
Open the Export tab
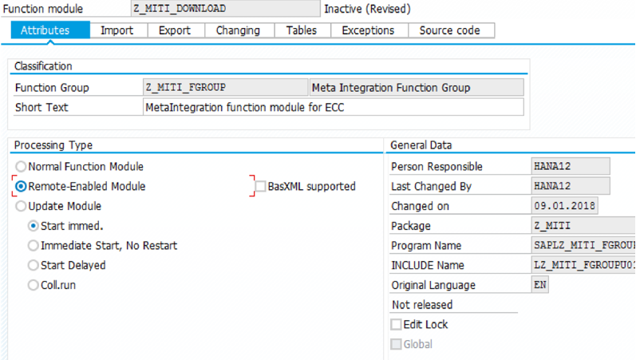(174, 30)
